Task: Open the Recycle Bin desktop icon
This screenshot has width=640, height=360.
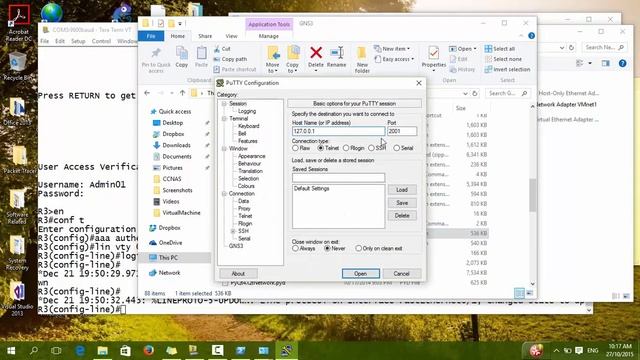Action: [17, 67]
